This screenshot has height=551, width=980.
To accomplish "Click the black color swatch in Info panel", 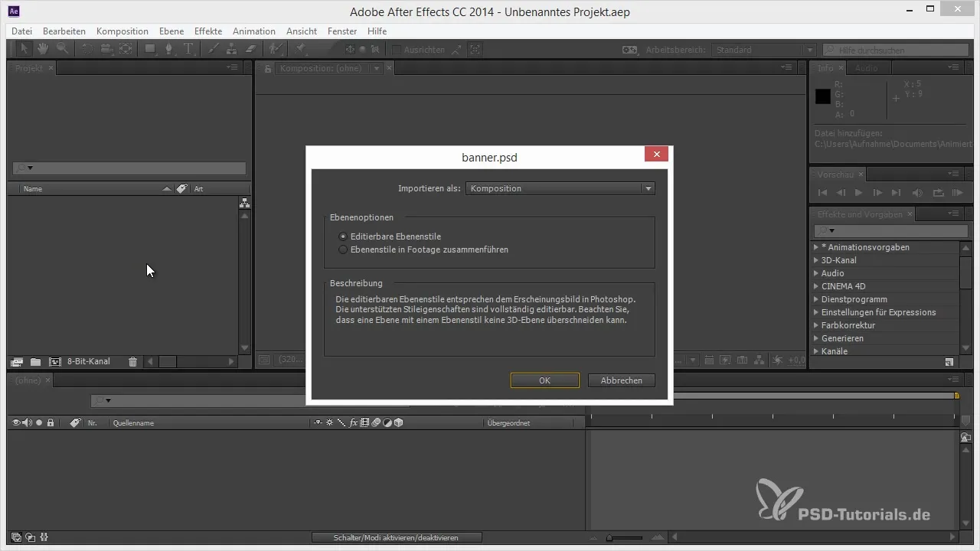I will point(823,96).
